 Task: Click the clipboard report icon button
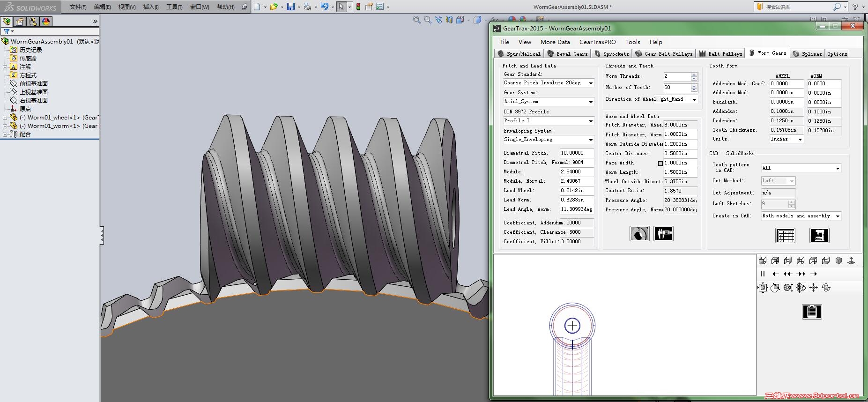pyautogui.click(x=812, y=312)
